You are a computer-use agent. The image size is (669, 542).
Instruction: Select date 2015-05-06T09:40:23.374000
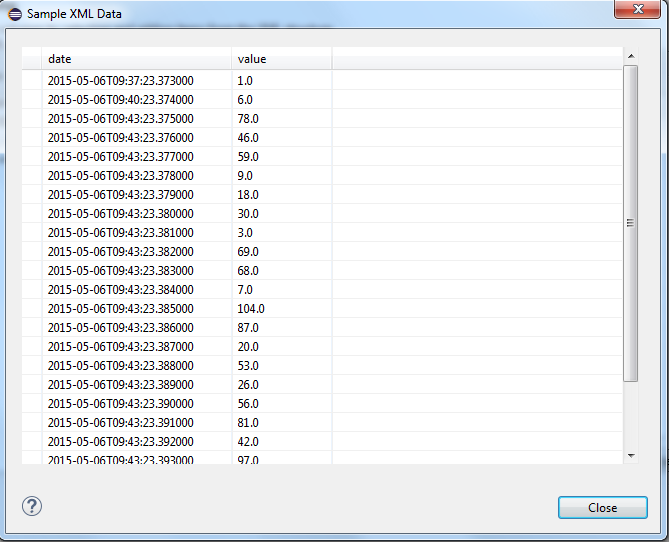click(x=121, y=100)
